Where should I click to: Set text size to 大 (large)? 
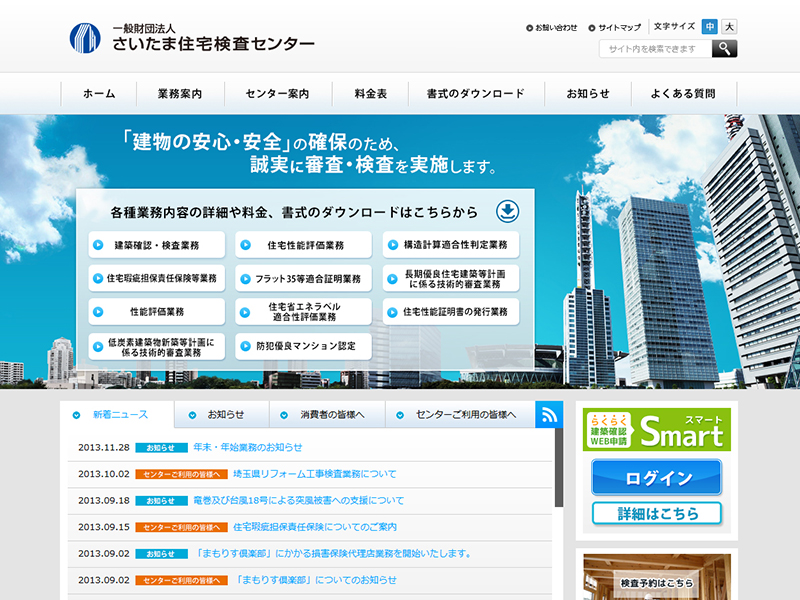pos(729,27)
